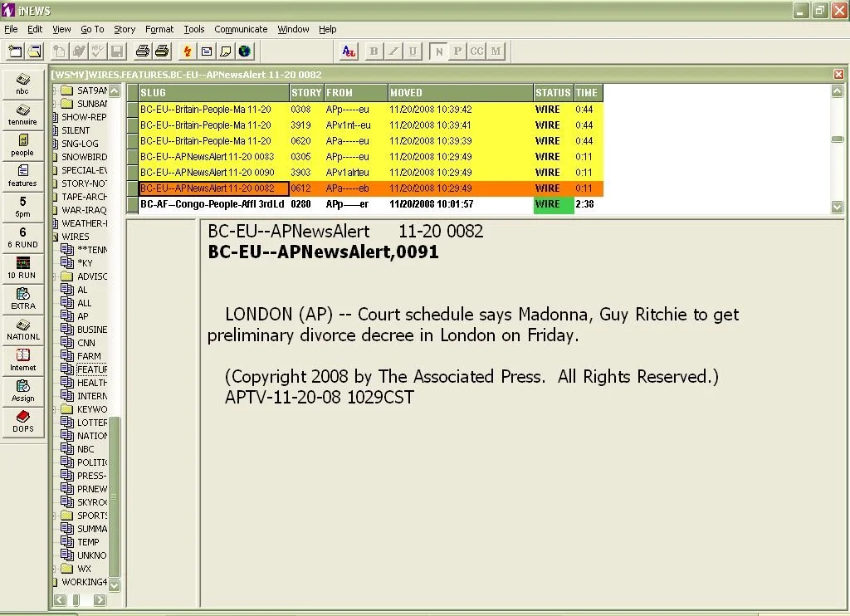Screen dimensions: 850x616
Task: Open the Tools menu
Action: 194,29
